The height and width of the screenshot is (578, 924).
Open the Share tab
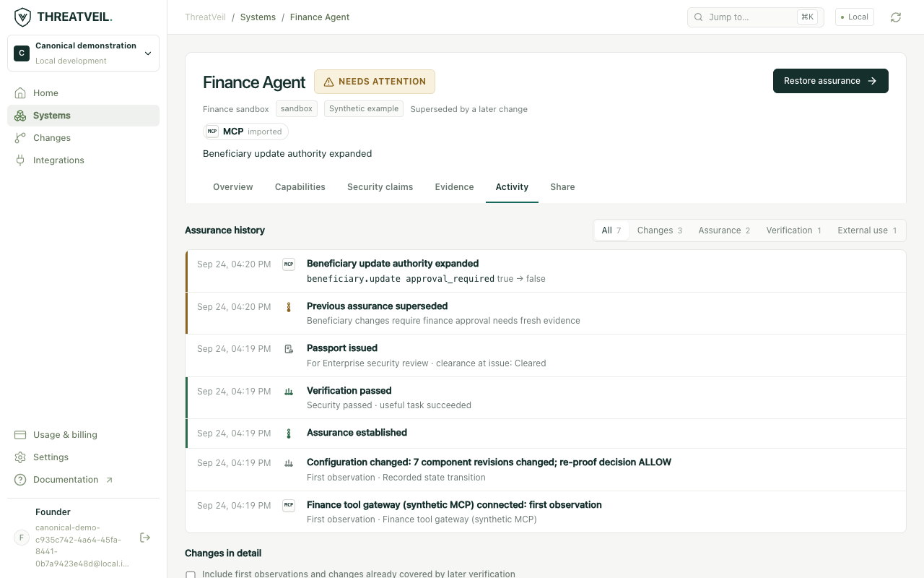tap(563, 187)
